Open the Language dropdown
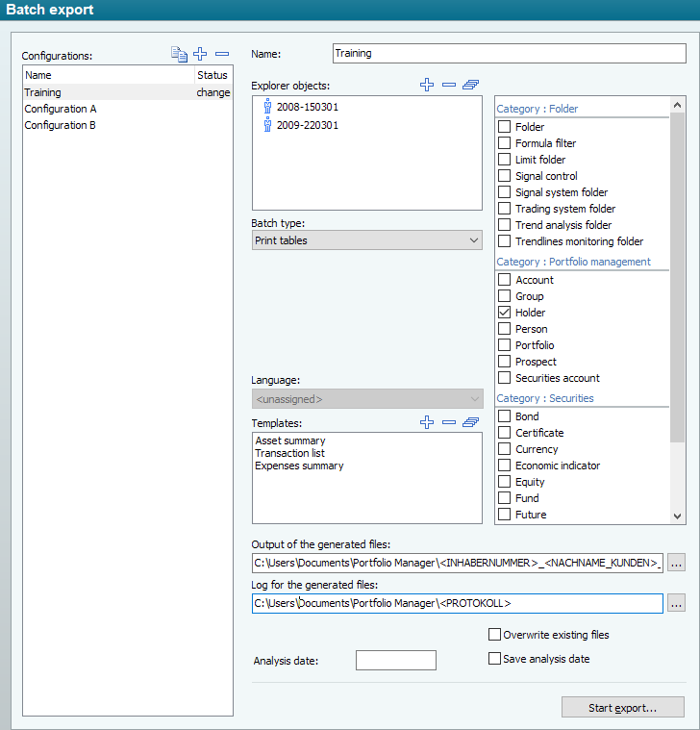The height and width of the screenshot is (730, 700). coord(366,398)
